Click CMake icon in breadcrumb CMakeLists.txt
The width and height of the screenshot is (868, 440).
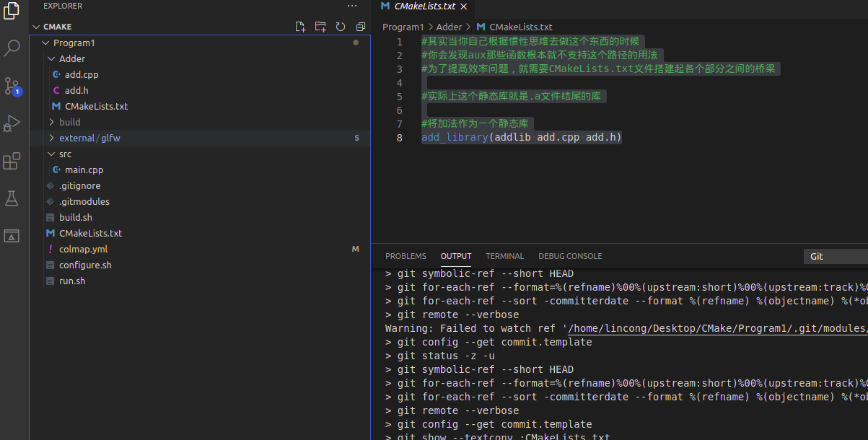click(481, 27)
